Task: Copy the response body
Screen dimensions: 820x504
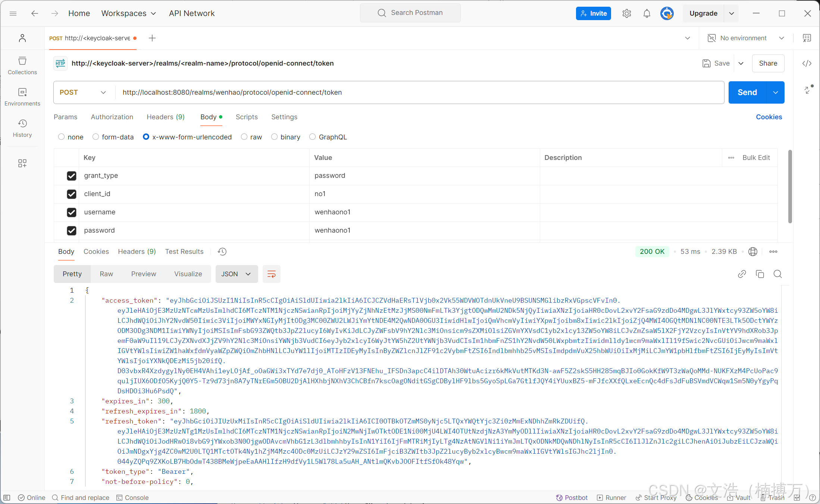Action: point(760,274)
